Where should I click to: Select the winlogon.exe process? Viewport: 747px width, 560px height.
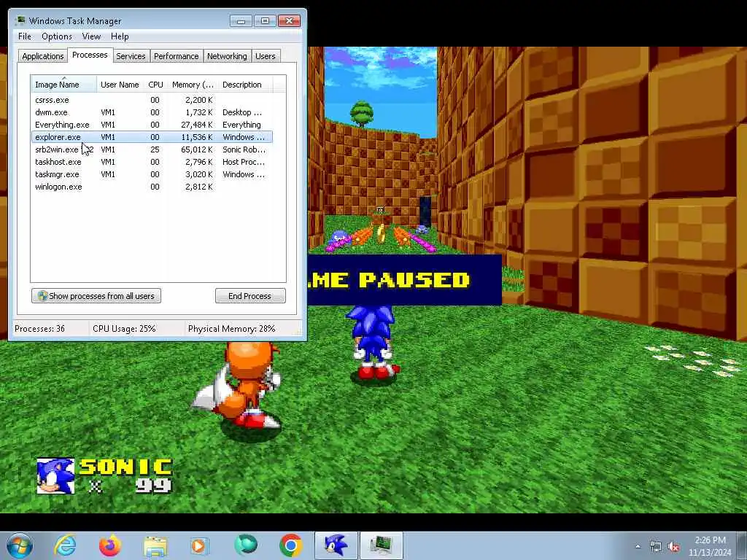click(x=152, y=187)
